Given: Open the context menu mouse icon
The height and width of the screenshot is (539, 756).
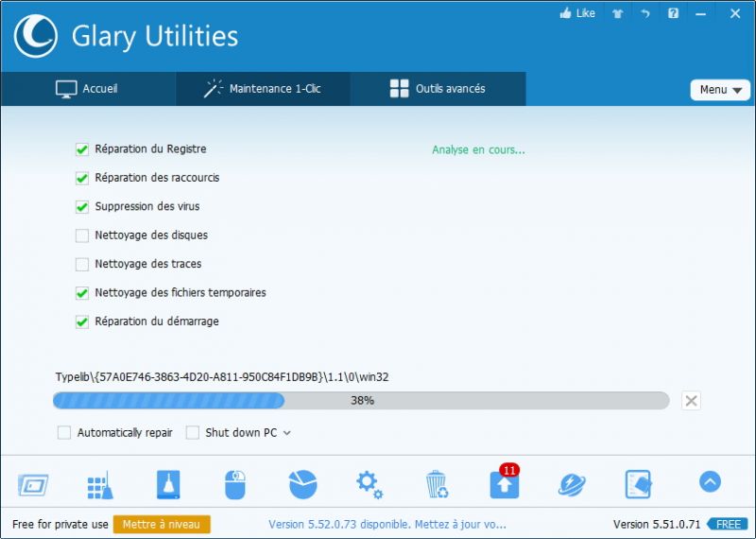Looking at the screenshot, I should [x=235, y=485].
